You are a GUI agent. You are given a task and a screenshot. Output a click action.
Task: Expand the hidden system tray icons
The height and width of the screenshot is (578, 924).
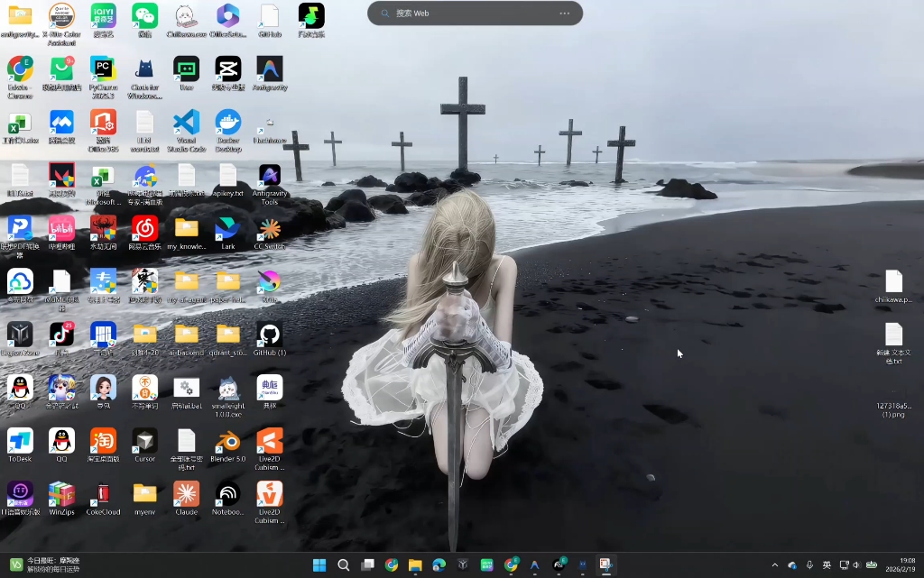pos(775,565)
